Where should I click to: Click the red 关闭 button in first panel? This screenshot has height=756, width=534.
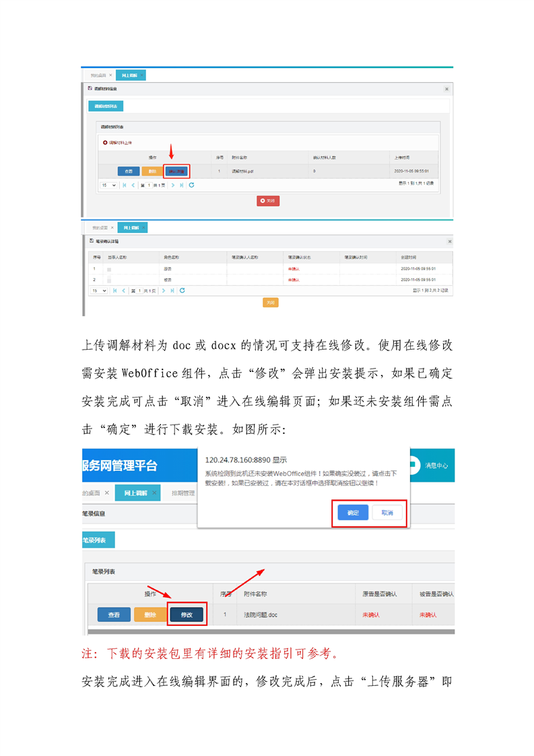pyautogui.click(x=268, y=201)
